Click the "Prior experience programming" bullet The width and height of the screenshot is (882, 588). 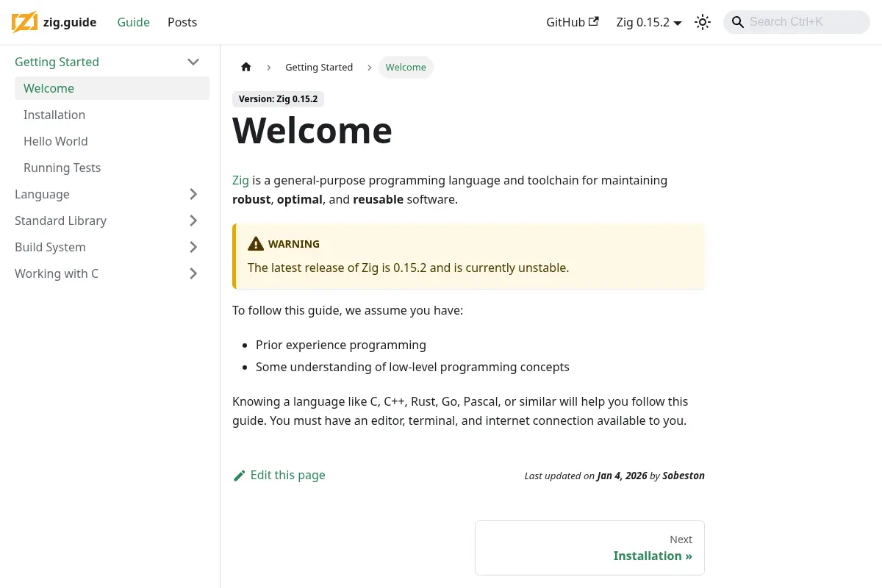(x=341, y=345)
